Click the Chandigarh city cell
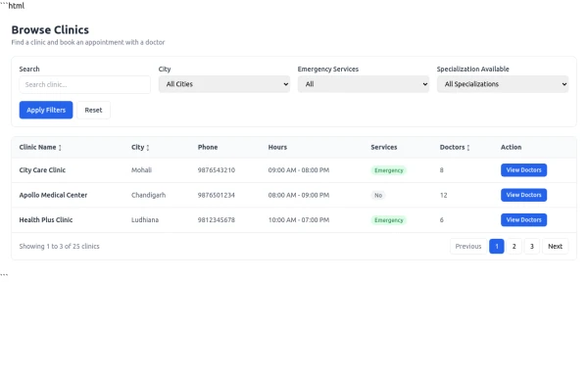The image size is (588, 376). [x=149, y=195]
